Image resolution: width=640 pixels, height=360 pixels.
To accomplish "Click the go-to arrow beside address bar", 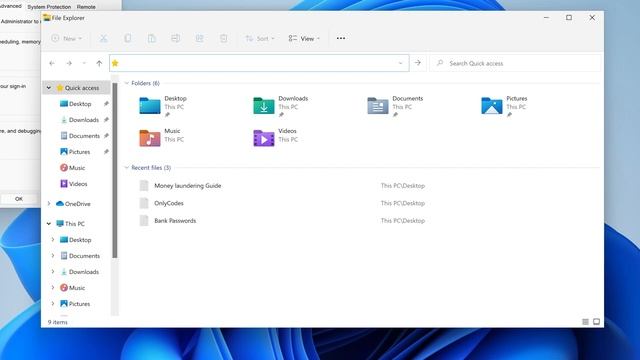I will 418,63.
